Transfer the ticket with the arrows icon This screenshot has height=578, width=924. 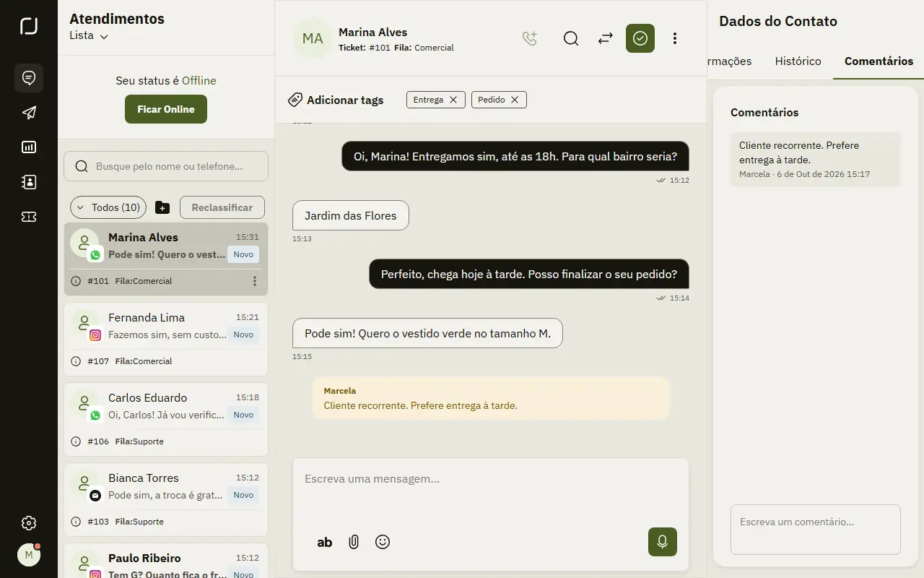tap(606, 38)
